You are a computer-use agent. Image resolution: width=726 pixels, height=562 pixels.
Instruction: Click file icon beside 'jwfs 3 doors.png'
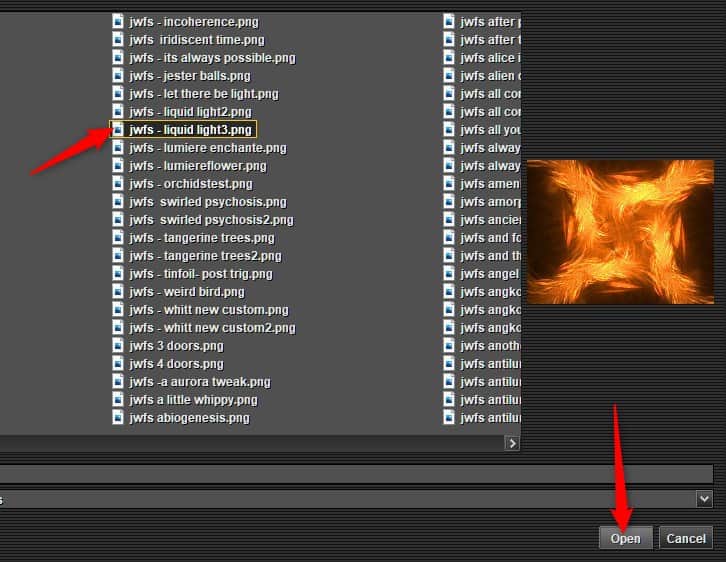pos(118,346)
